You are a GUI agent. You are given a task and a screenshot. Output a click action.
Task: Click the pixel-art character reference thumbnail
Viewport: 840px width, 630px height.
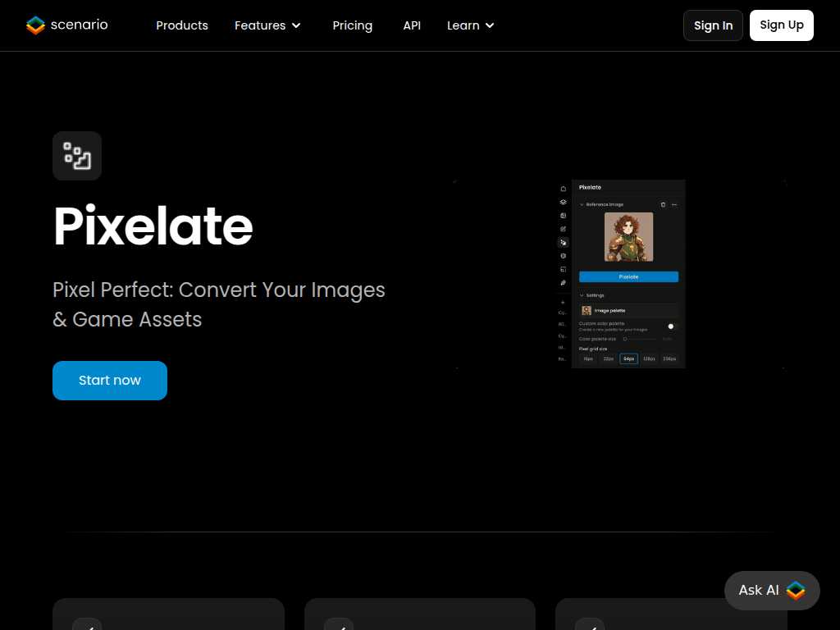tap(628, 237)
